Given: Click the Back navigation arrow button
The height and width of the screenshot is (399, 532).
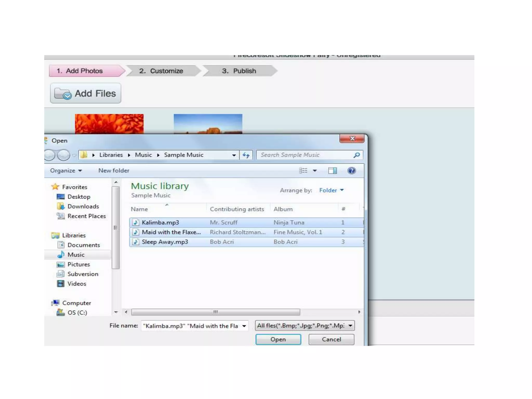Looking at the screenshot, I should [x=49, y=155].
